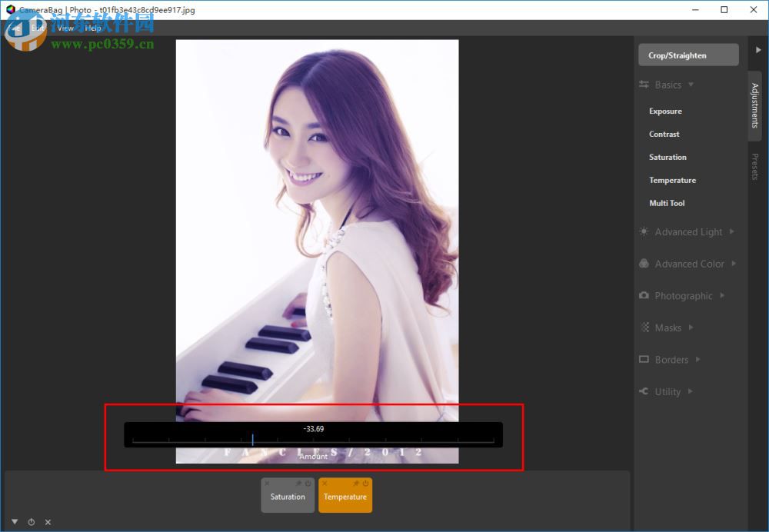The height and width of the screenshot is (532, 769).
Task: Click the Masks checkerboard icon
Action: 645,327
